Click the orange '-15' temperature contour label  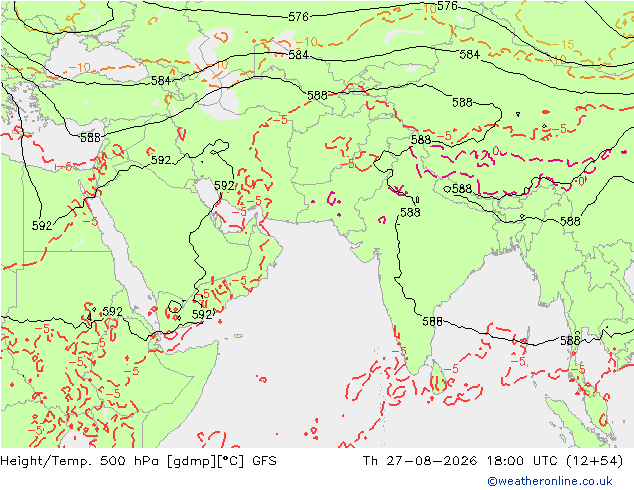coord(563,44)
